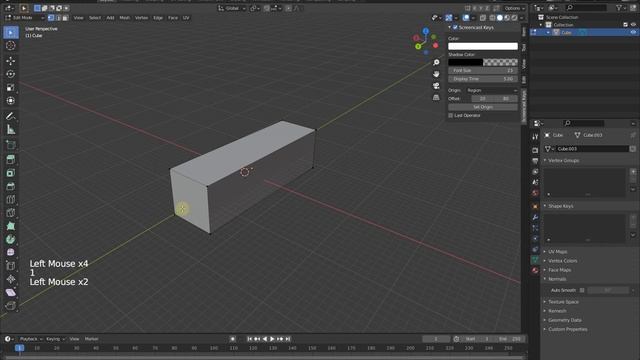Image resolution: width=640 pixels, height=360 pixels.
Task: Enable edge select mode
Action: 58,18
